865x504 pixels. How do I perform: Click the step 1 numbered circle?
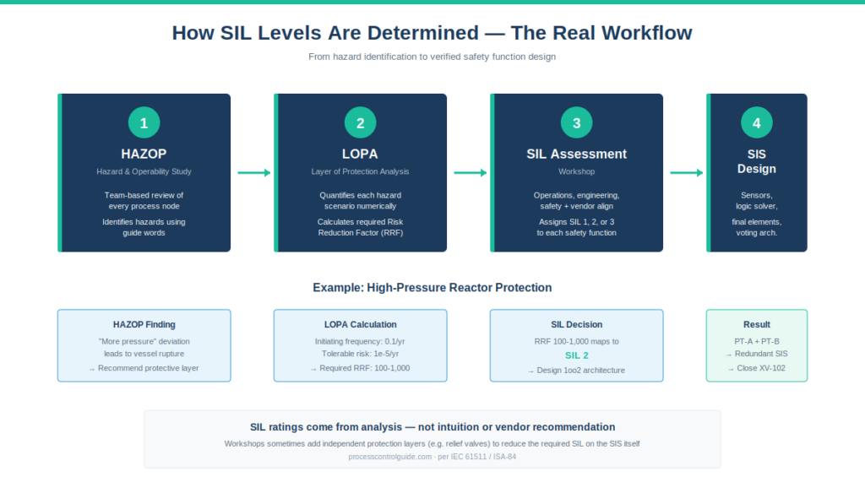coord(144,122)
